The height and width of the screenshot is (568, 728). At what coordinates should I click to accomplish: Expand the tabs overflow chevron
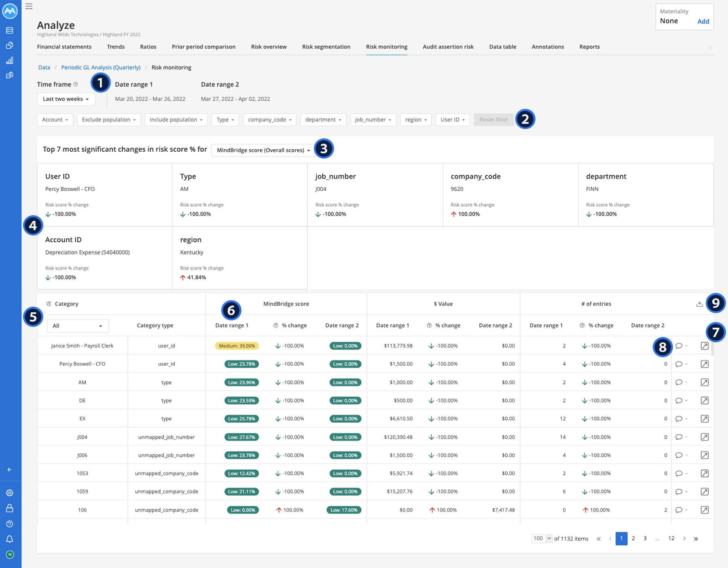point(710,47)
